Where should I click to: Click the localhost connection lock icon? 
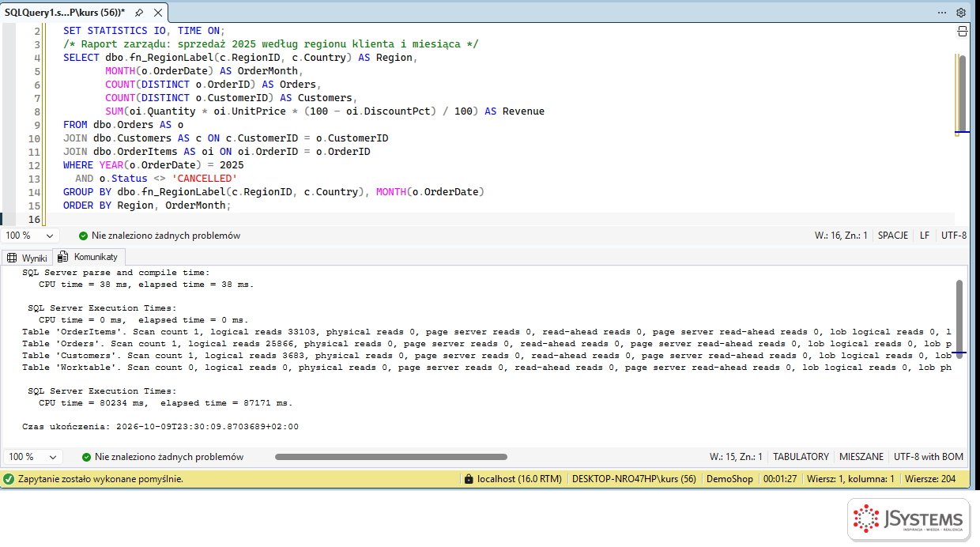(x=469, y=479)
